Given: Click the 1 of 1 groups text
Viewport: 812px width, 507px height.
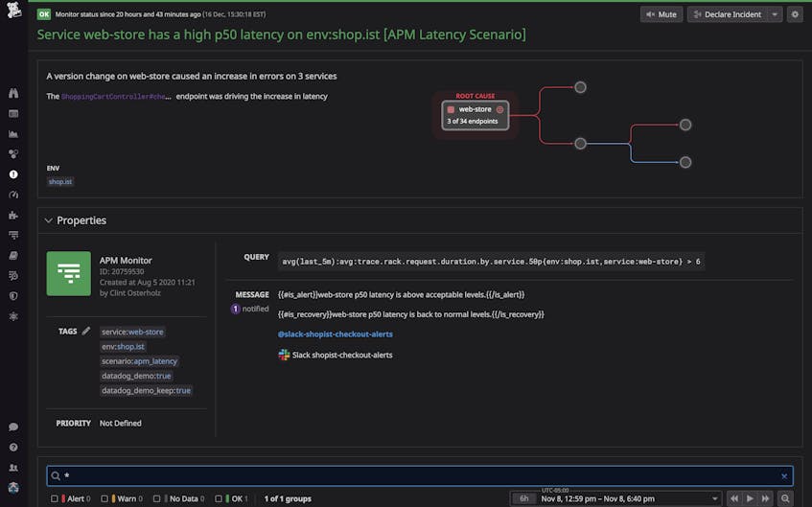Looking at the screenshot, I should [288, 498].
